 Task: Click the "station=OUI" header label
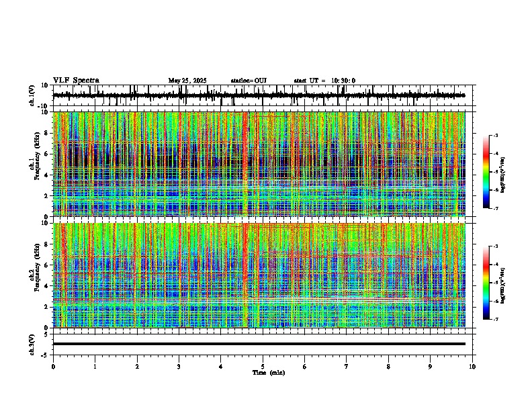tap(249, 81)
